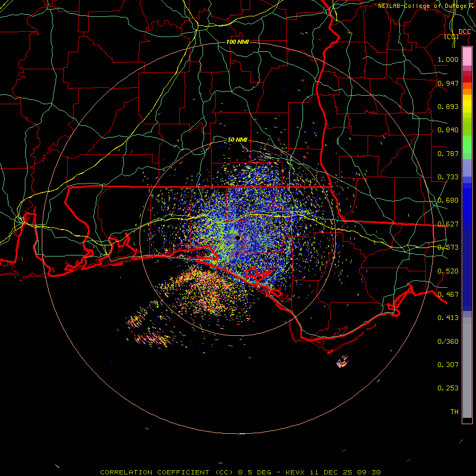Click the 0.573 scale value
Screen dimensions: 476x476
coord(448,248)
